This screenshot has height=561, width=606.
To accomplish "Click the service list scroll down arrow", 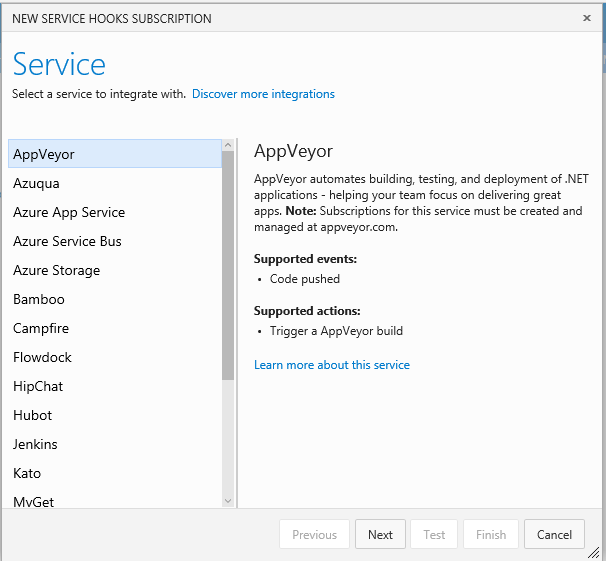I will (x=228, y=501).
